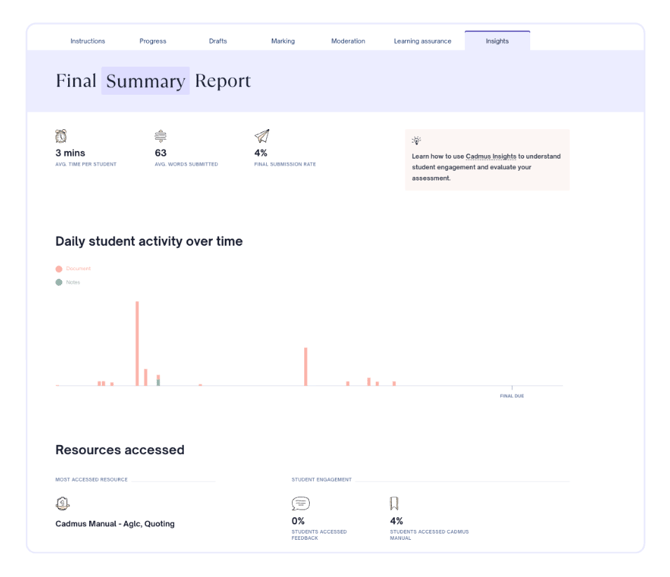Screen dimensions: 670x577
Task: Click the 4% final submission rate value
Action: 261,153
